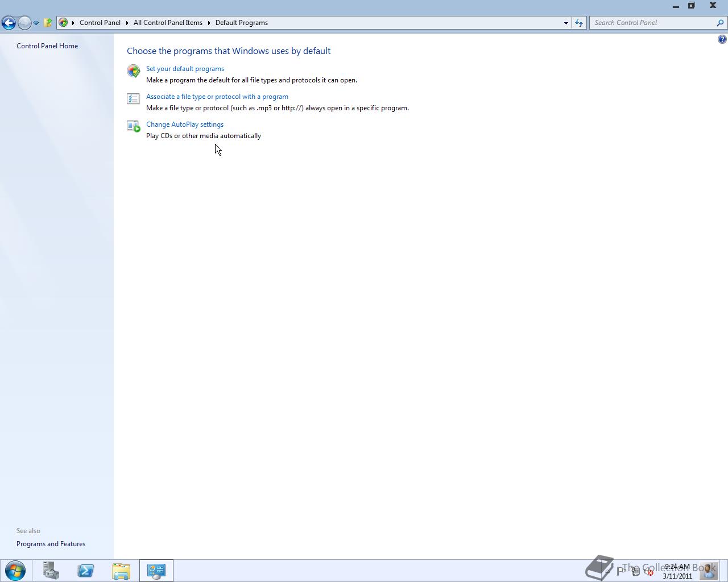This screenshot has width=728, height=582.
Task: Click the AutoPlay settings icon
Action: (x=134, y=126)
